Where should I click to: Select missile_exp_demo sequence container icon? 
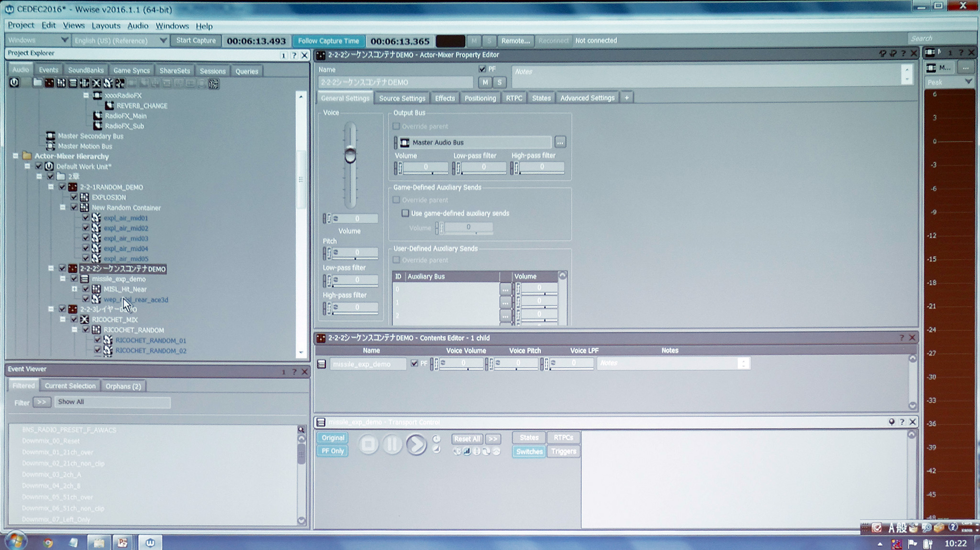click(85, 279)
